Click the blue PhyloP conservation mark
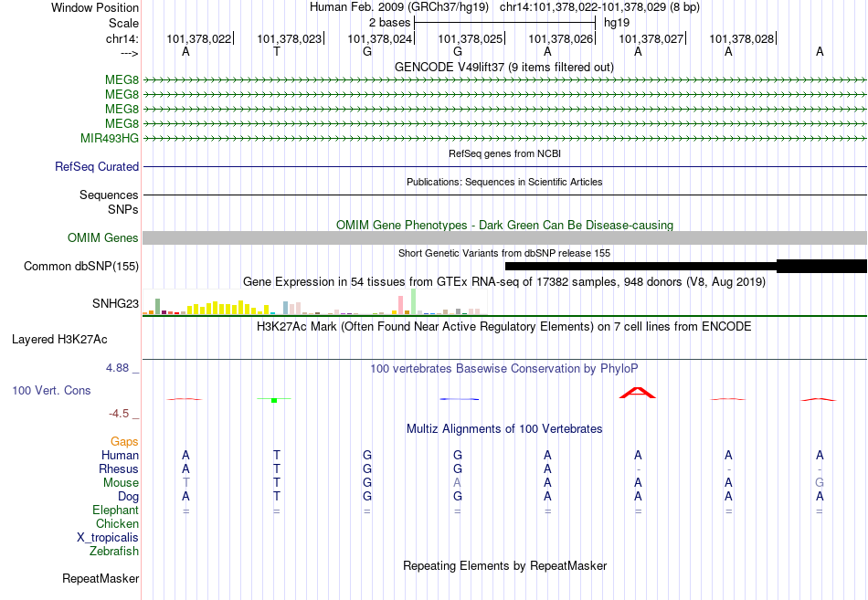 pos(459,398)
